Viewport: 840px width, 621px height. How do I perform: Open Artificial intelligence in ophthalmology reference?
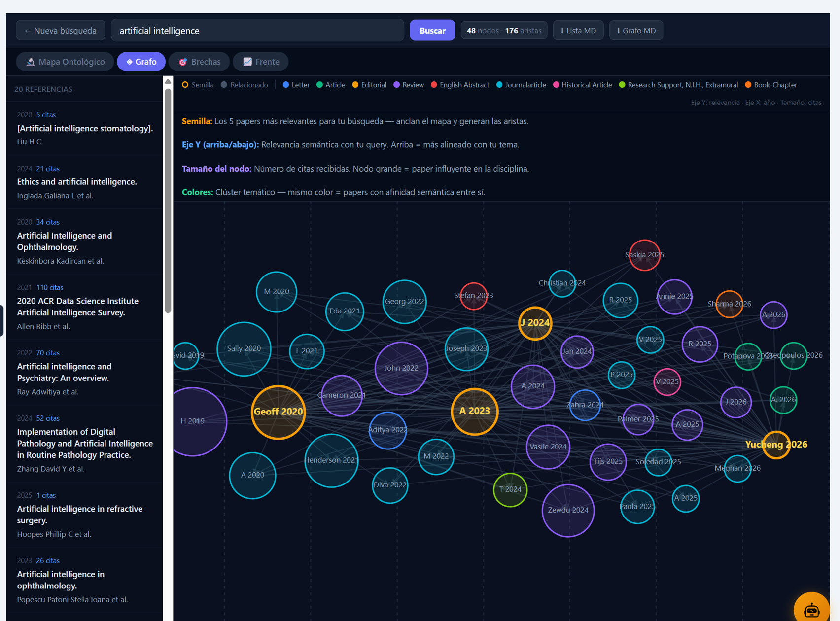(61, 580)
